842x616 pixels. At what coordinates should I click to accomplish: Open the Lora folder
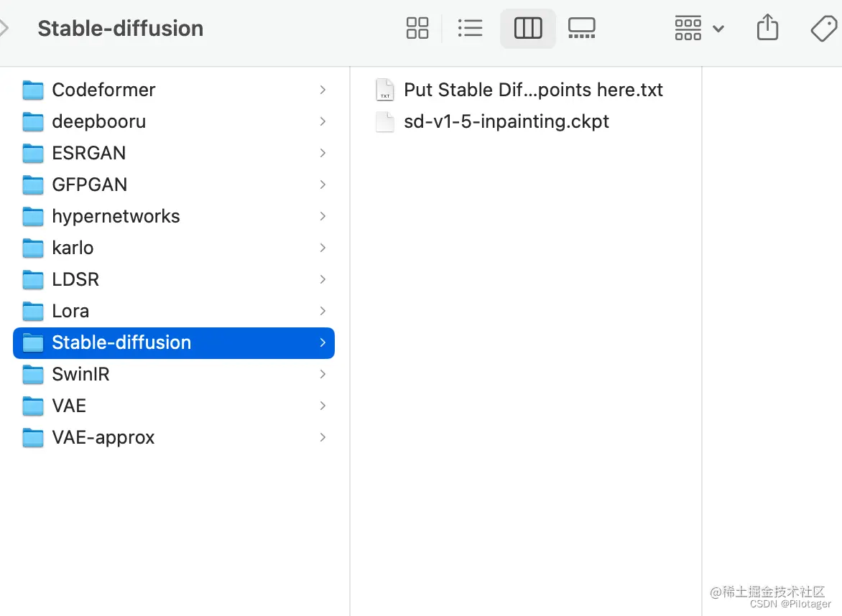tap(173, 311)
